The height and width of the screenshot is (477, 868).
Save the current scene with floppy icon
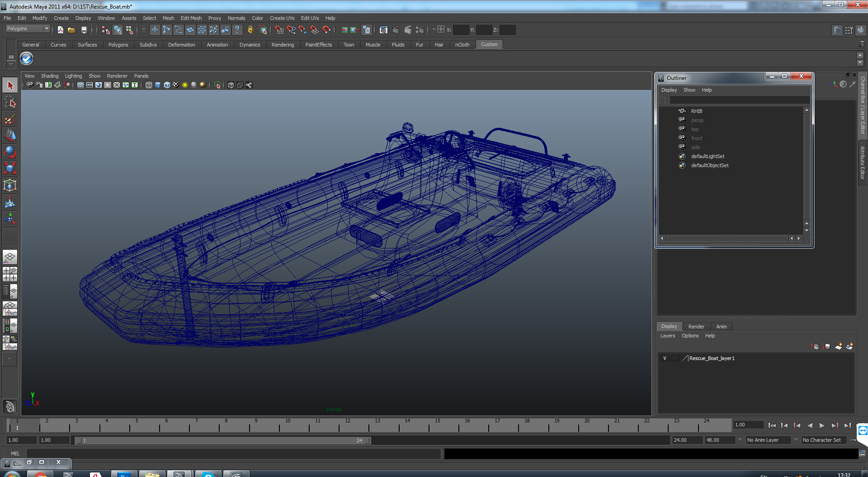tap(84, 30)
